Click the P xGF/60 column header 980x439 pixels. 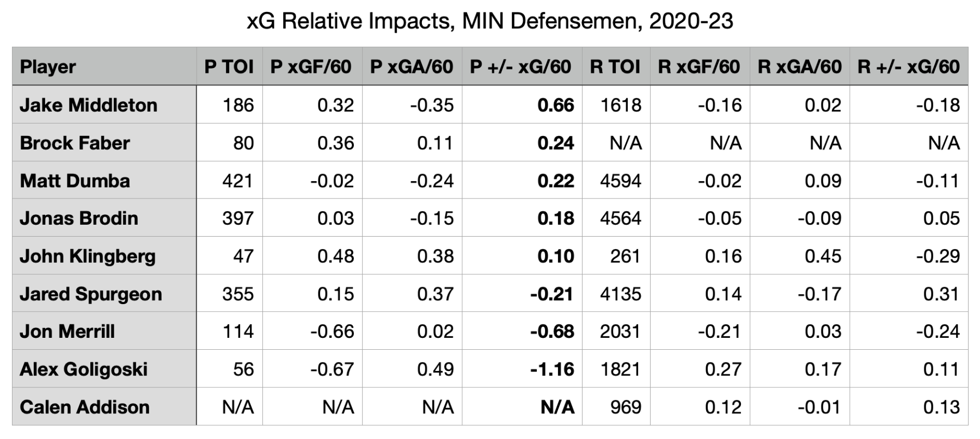click(311, 67)
